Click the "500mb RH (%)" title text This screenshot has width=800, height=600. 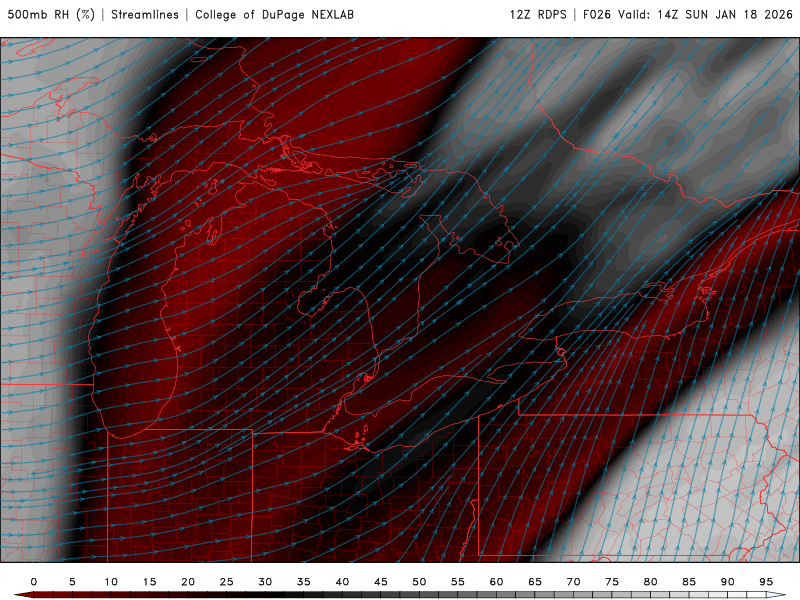(x=51, y=14)
